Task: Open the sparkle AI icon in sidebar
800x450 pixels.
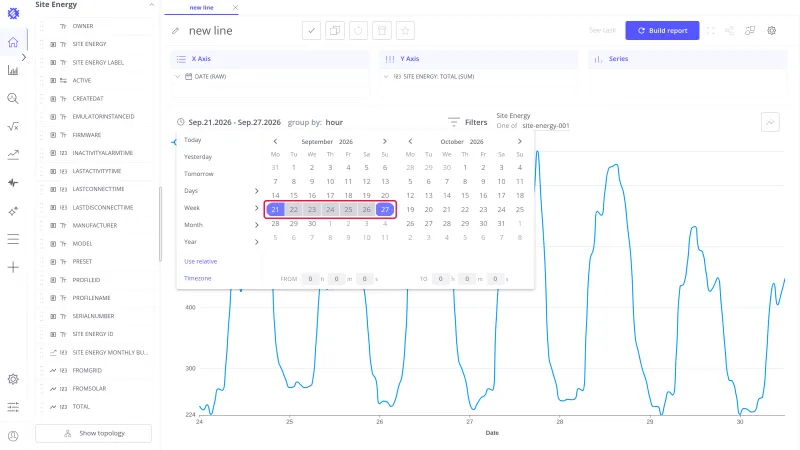Action: pos(13,211)
